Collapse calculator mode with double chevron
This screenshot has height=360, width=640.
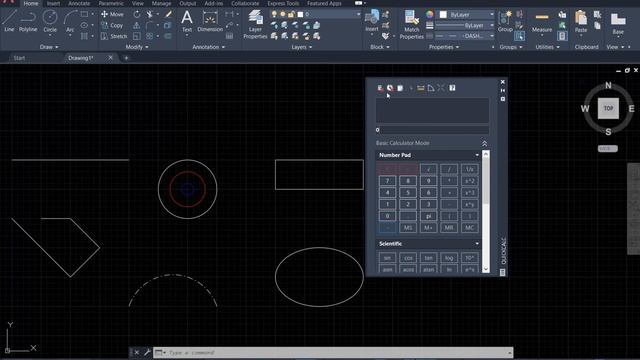484,143
